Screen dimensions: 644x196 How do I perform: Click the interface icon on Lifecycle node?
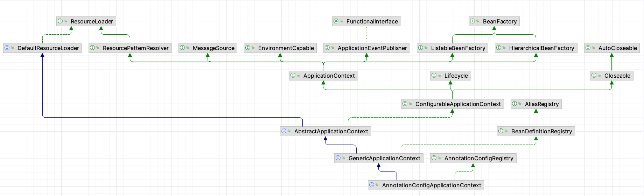click(x=434, y=76)
